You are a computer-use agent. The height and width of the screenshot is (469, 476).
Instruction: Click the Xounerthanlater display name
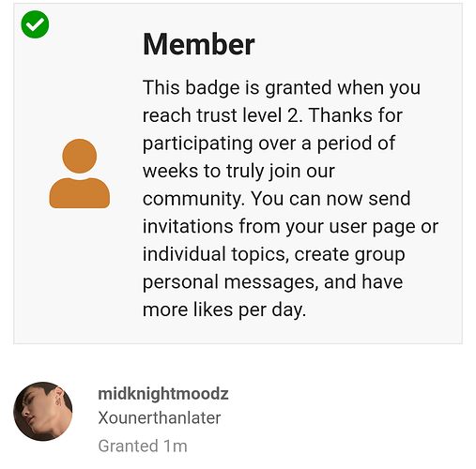tap(160, 417)
